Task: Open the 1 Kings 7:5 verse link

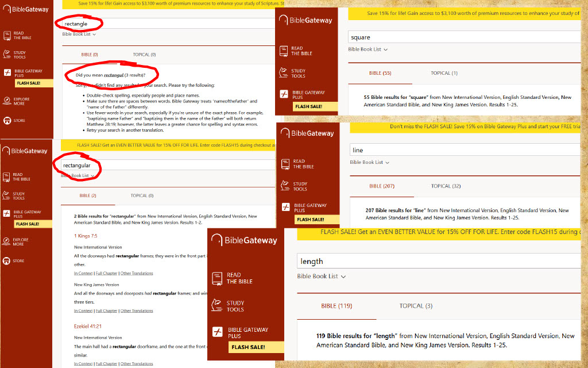Action: [x=86, y=236]
